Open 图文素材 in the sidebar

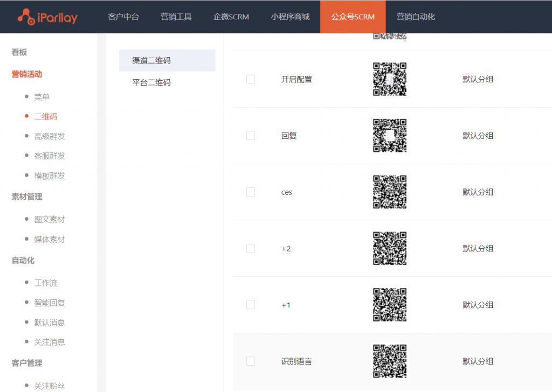click(x=50, y=220)
